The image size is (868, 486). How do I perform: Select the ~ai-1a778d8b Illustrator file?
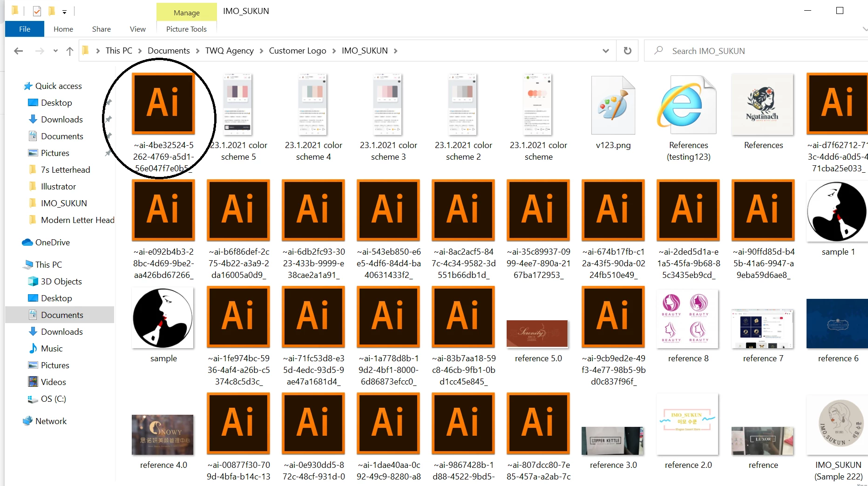(388, 317)
